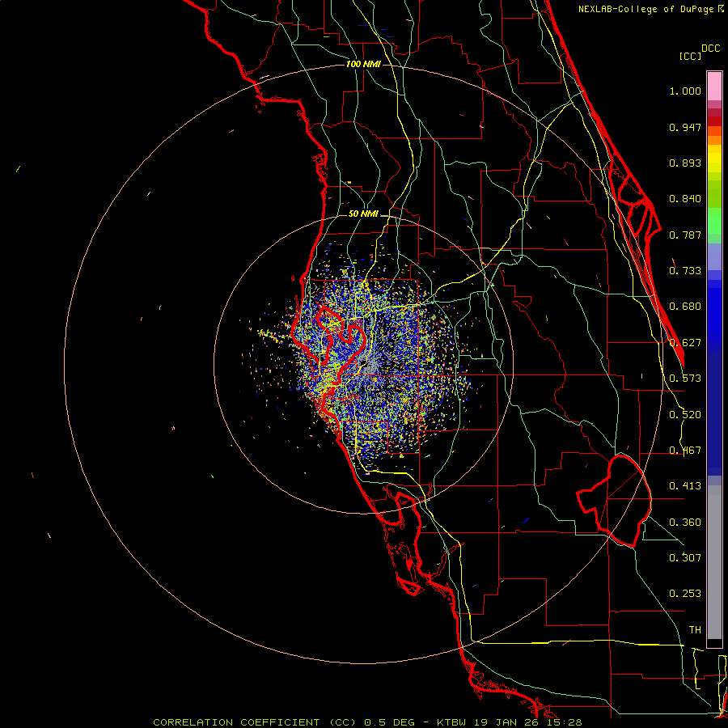
Task: Click the 0.520 scale value
Action: [685, 415]
